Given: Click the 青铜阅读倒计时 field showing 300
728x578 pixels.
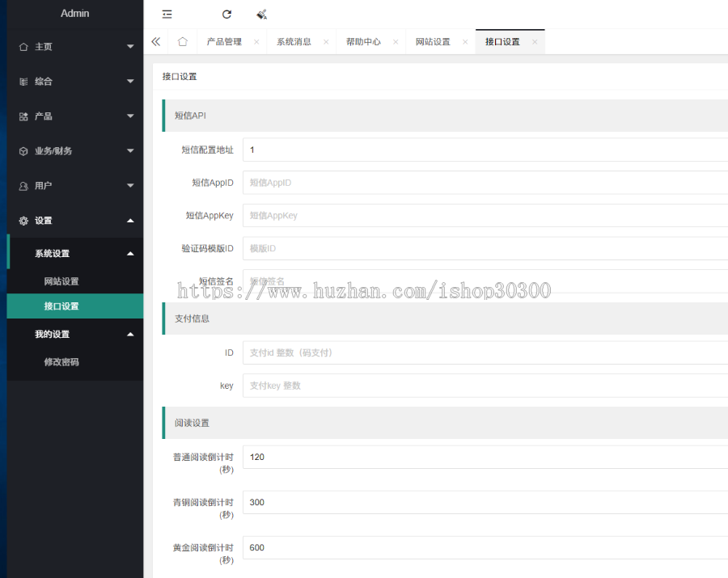Looking at the screenshot, I should (485, 502).
